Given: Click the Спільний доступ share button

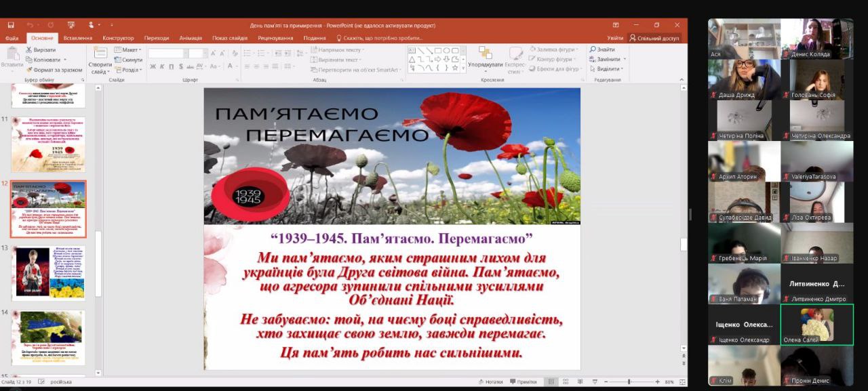Looking at the screenshot, I should [x=654, y=38].
